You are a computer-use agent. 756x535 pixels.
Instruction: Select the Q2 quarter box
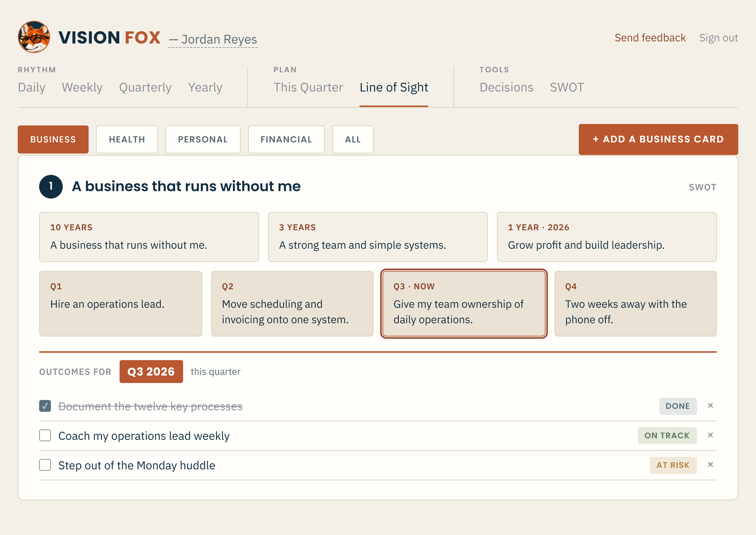(292, 304)
